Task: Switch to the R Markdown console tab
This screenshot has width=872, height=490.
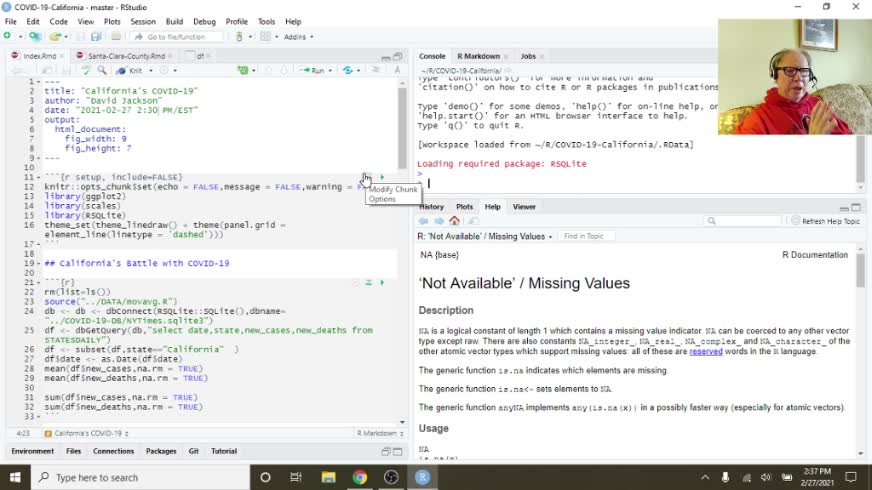Action: [x=478, y=56]
